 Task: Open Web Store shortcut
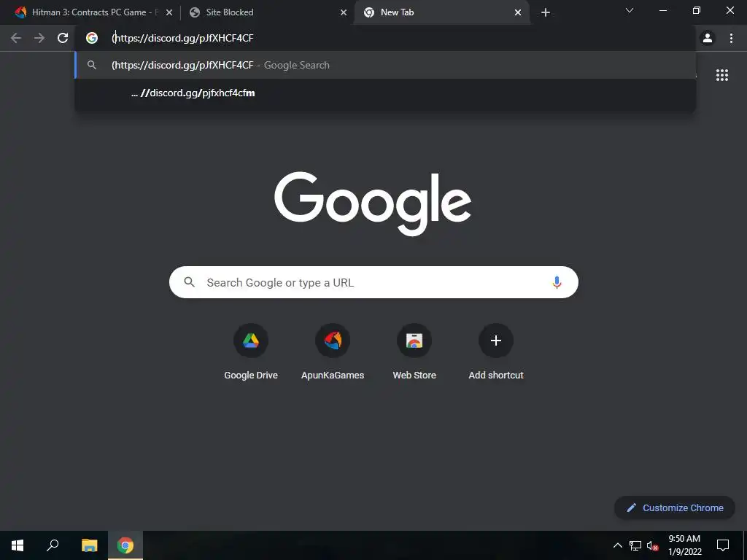(414, 353)
